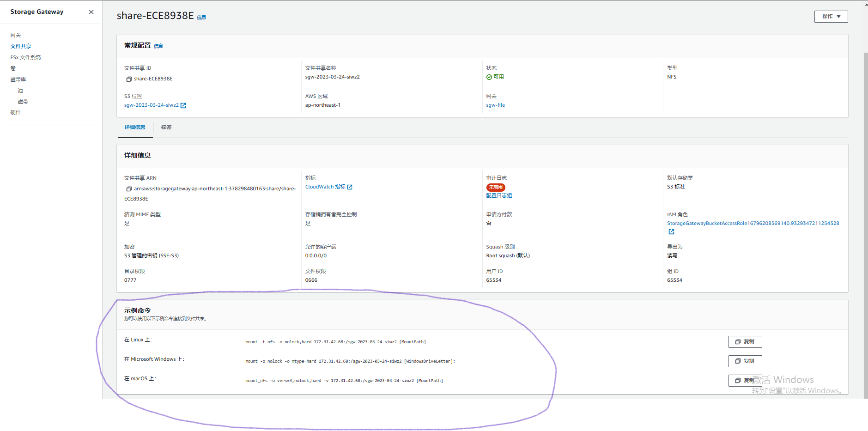This screenshot has height=431, width=868.
Task: Open 文件共享 in the sidebar
Action: pos(21,46)
